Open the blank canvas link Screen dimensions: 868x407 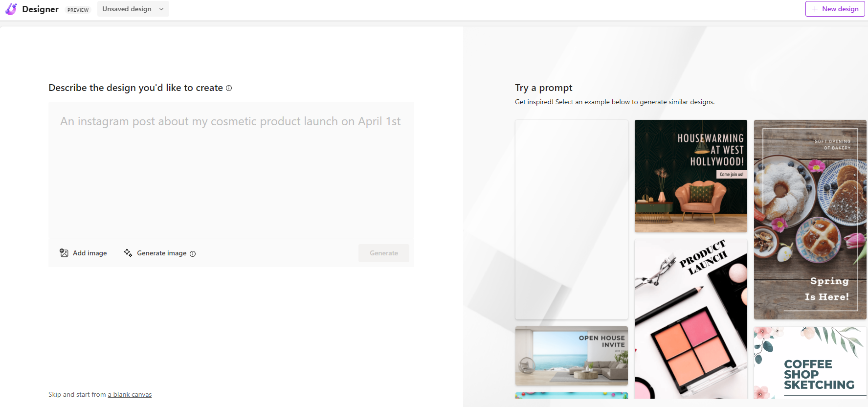tap(130, 394)
